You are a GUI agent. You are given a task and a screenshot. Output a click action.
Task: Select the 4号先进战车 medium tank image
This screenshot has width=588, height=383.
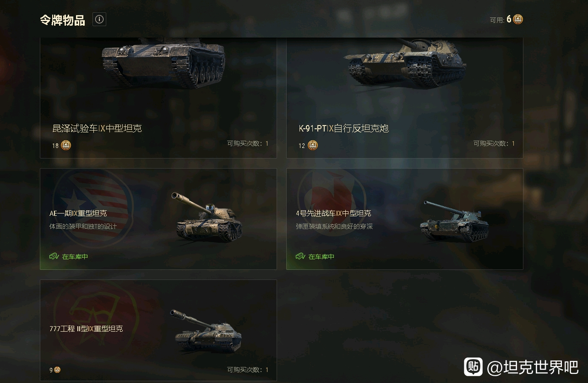[455, 221]
